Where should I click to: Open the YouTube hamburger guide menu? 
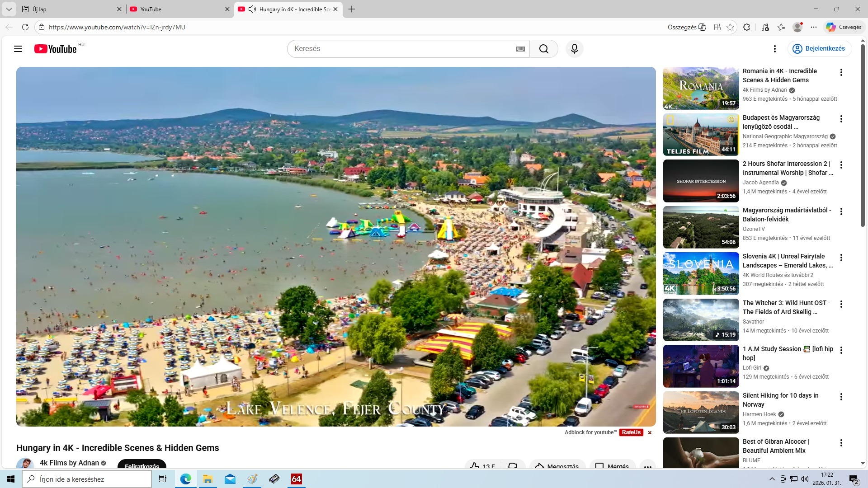point(18,49)
